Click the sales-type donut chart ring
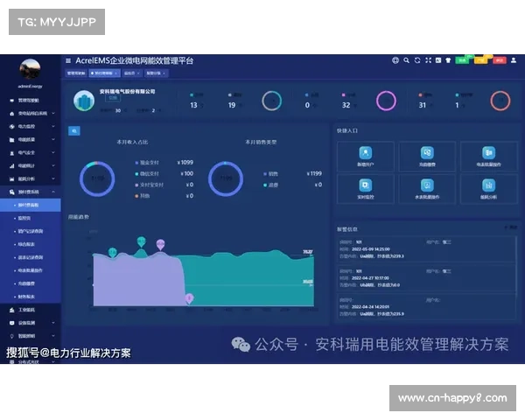 [x=226, y=178]
